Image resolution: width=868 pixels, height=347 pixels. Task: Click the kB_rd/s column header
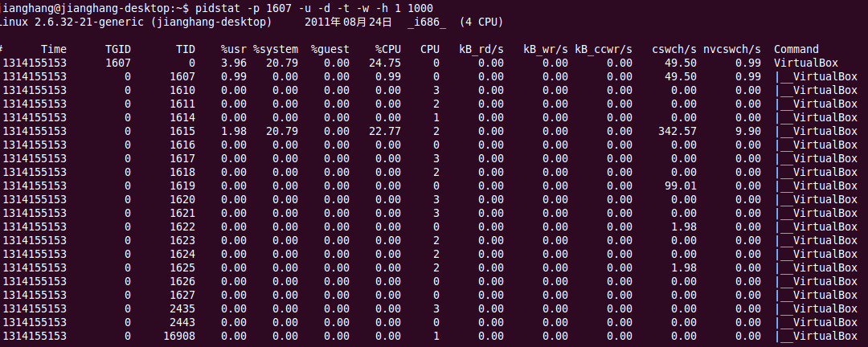(x=481, y=49)
